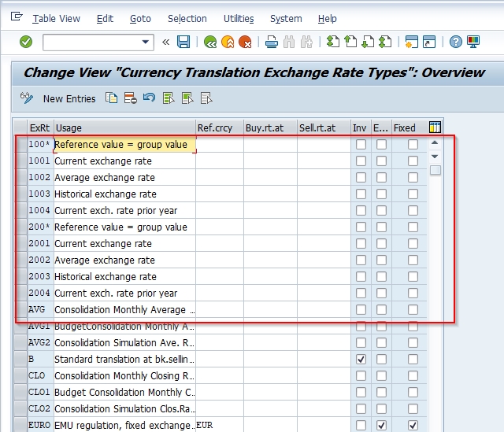Save using the floppy disk icon
Image resolution: width=504 pixels, height=432 pixels.
[183, 42]
